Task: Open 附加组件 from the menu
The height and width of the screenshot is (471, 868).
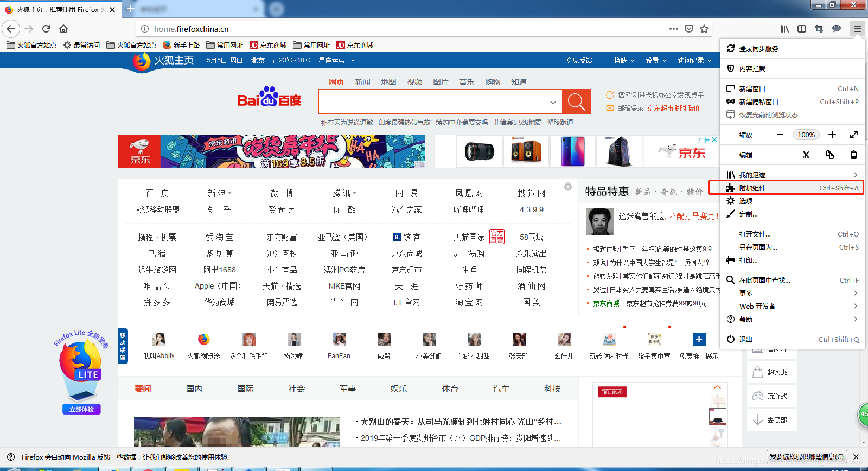Action: coord(793,188)
